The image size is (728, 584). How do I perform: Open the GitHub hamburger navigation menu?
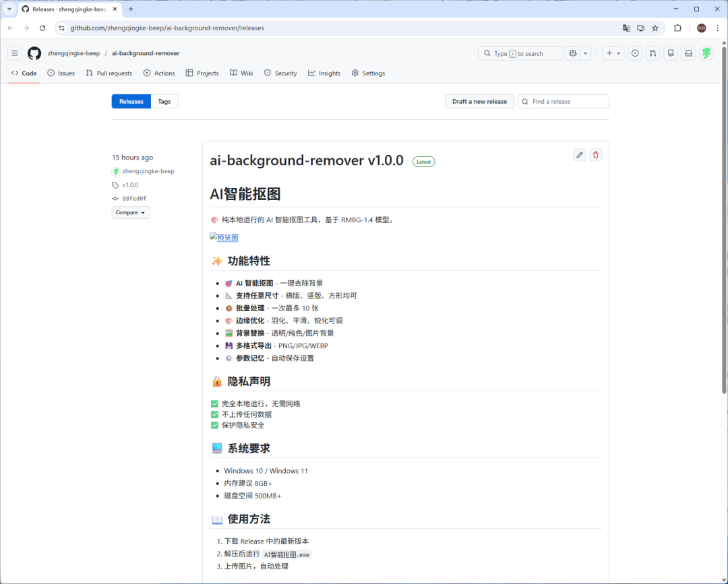click(15, 53)
